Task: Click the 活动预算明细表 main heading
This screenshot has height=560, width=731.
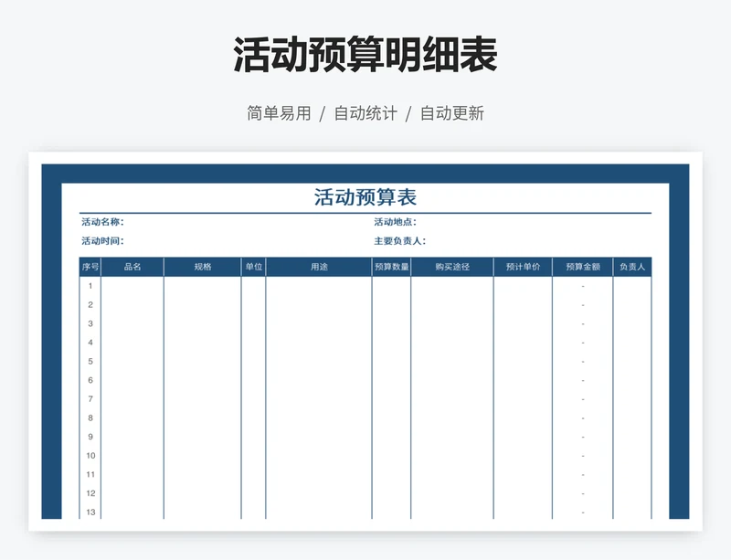Action: [x=365, y=56]
